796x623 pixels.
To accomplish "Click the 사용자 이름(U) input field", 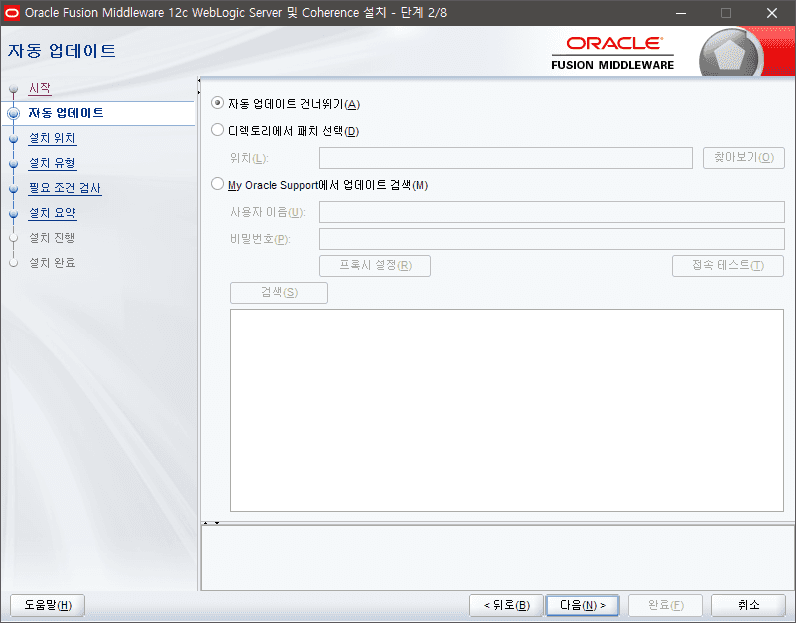I will (x=552, y=212).
